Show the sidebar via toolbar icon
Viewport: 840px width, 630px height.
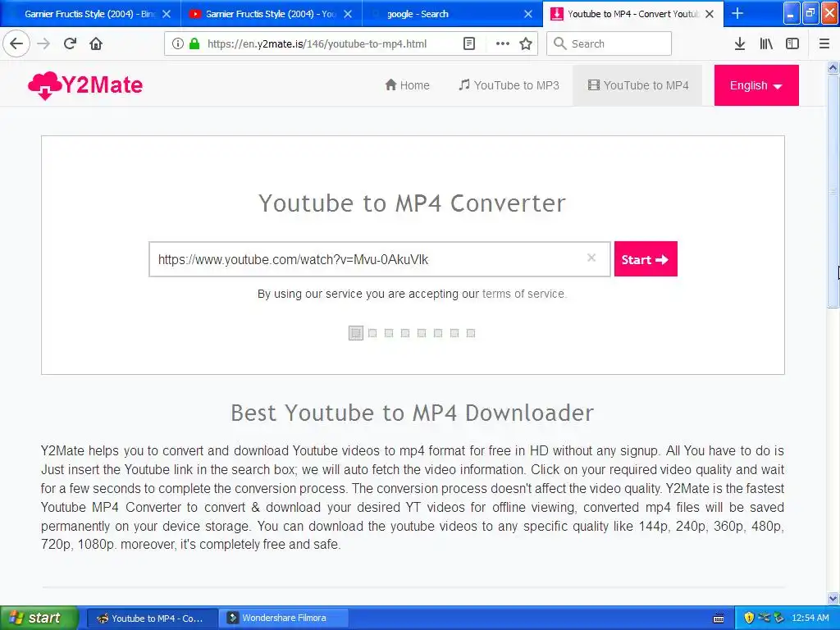[x=792, y=44]
